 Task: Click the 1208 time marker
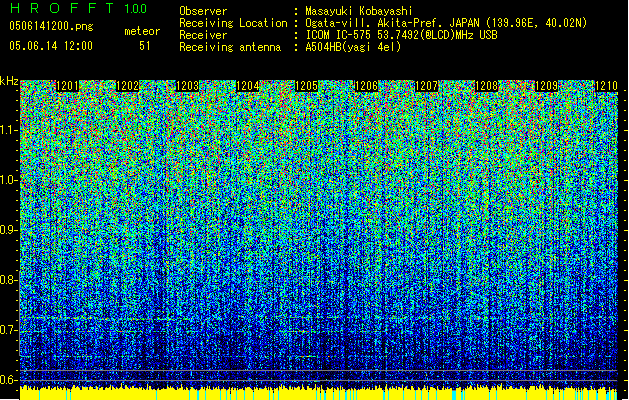(486, 86)
